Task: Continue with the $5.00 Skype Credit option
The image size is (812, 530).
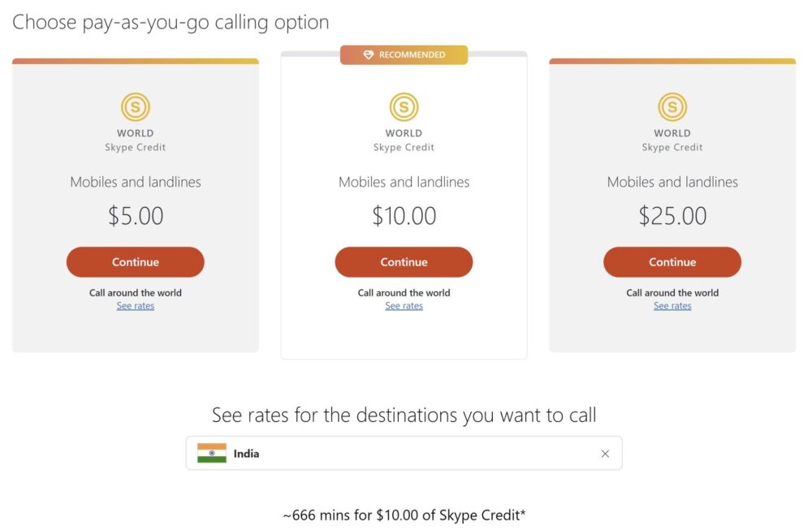Action: tap(135, 261)
